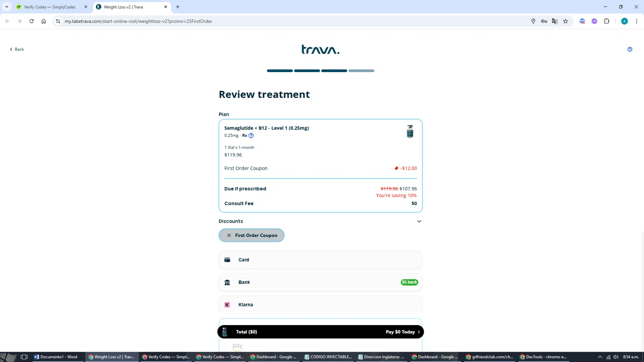View site information icon in address bar
The width and height of the screenshot is (644, 362).
click(58, 21)
